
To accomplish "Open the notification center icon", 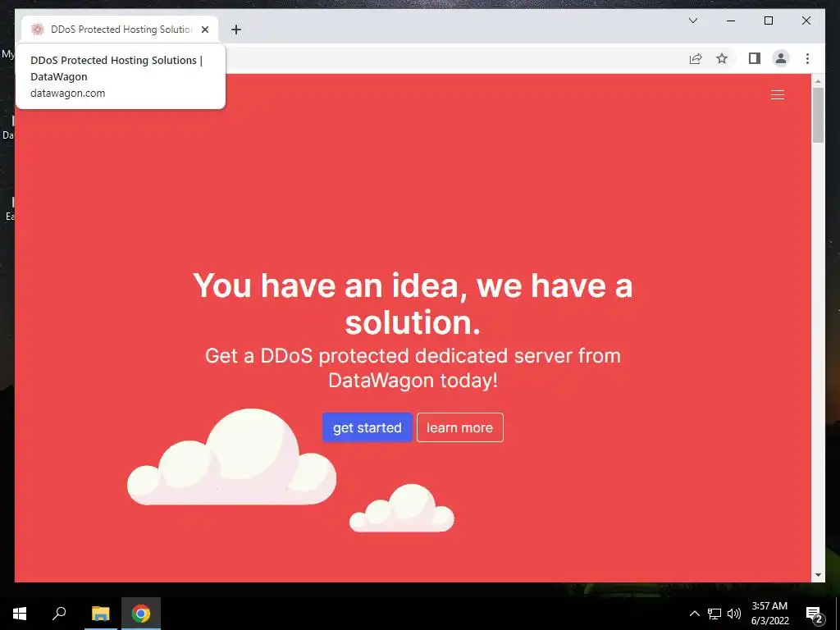I will (x=814, y=614).
